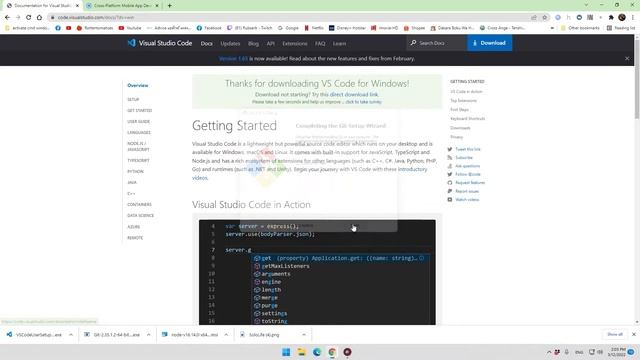Click the Report issues icon
Screen dimensions: 640x360
pyautogui.click(x=450, y=191)
